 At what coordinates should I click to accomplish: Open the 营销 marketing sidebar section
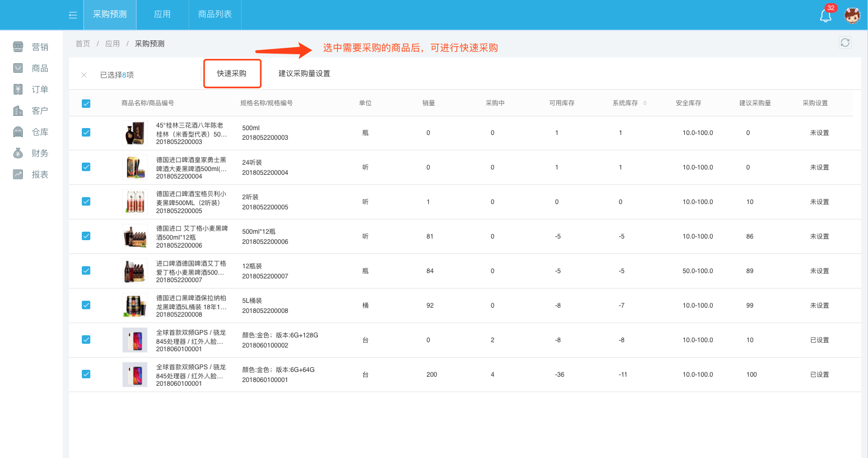31,47
